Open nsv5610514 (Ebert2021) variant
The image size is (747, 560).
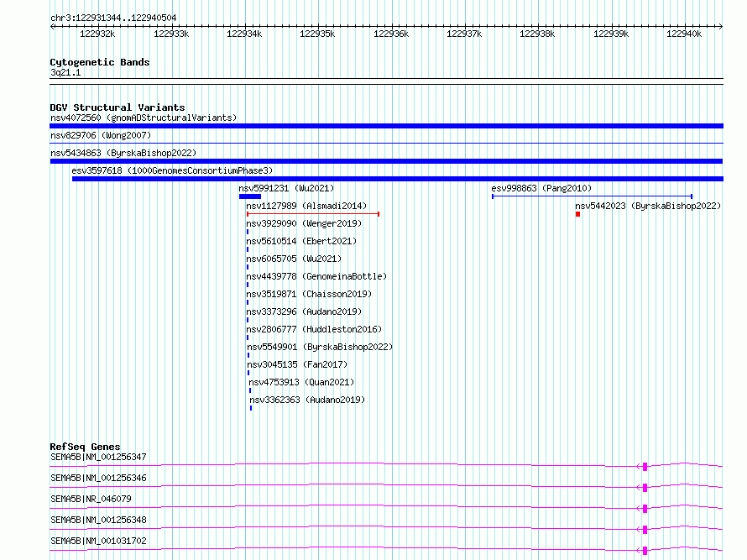click(301, 241)
